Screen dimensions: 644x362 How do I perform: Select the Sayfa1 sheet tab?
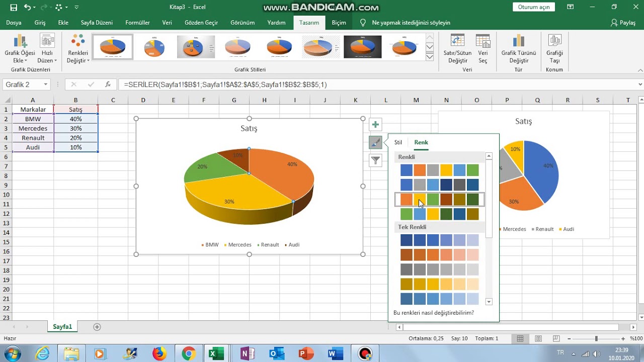62,327
